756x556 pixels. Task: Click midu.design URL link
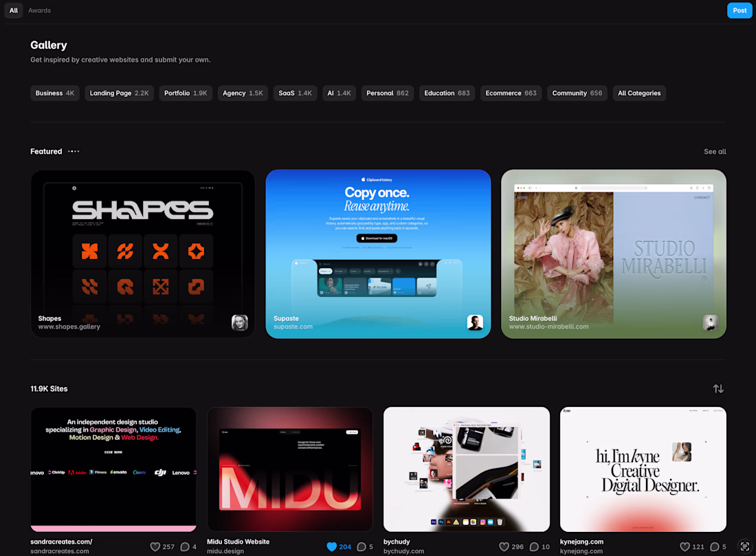tap(225, 551)
